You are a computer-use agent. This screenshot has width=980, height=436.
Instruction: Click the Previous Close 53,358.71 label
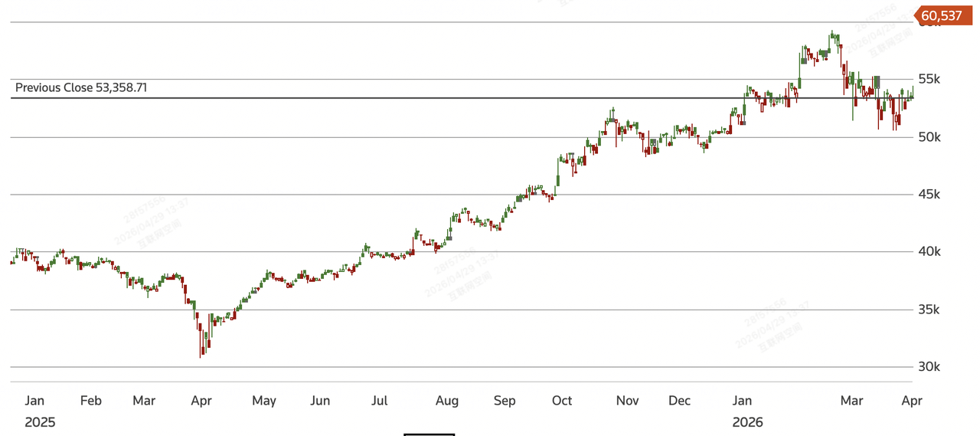point(81,88)
